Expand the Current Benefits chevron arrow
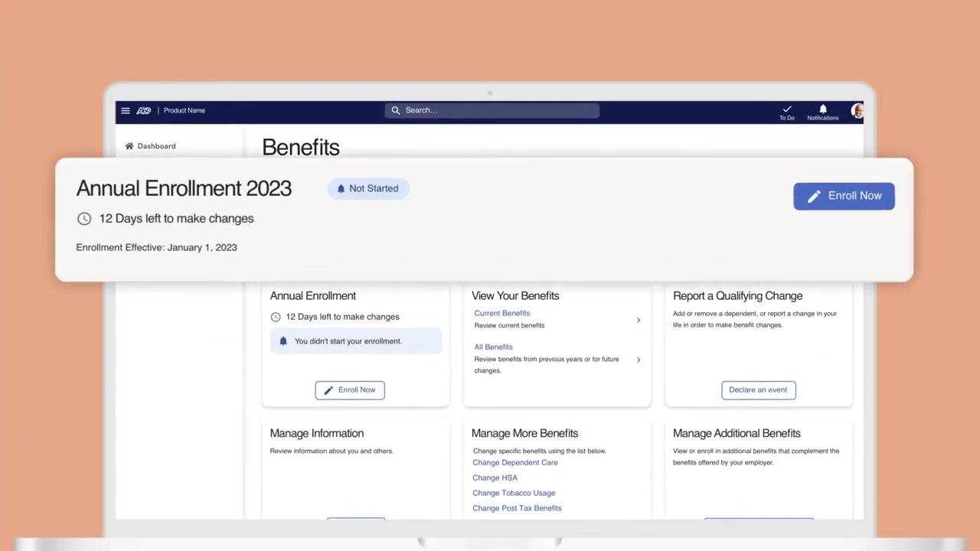The width and height of the screenshot is (980, 551). [x=639, y=320]
